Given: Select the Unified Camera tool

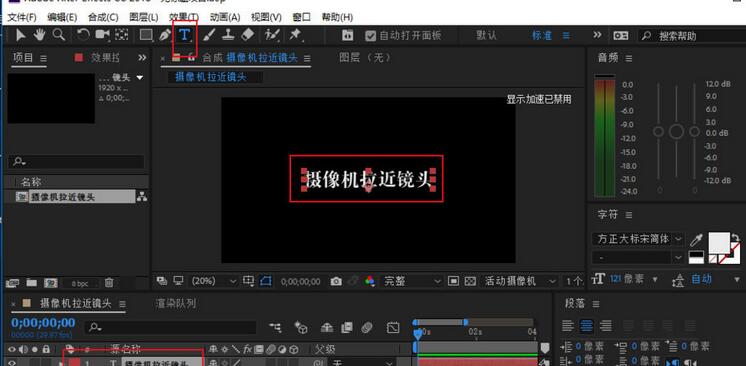Looking at the screenshot, I should point(102,35).
